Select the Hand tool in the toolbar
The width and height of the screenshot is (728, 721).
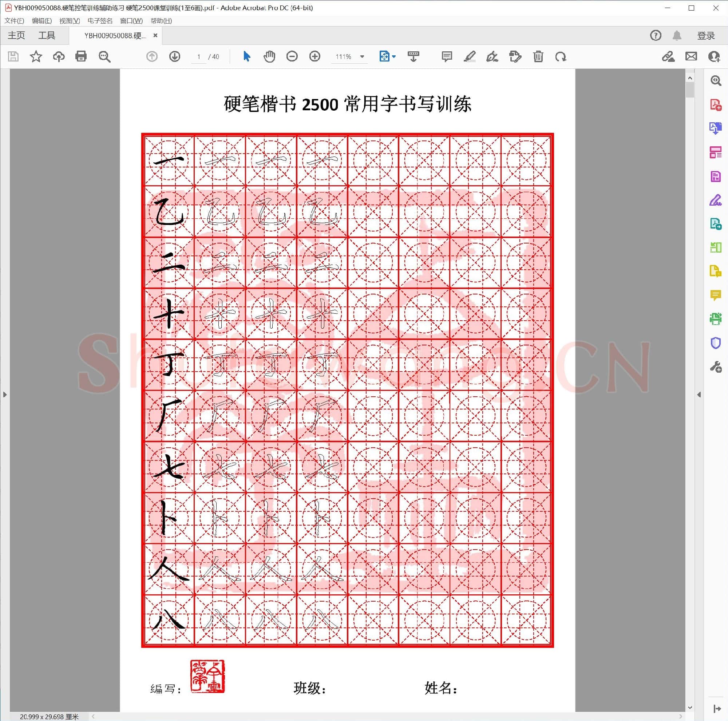269,56
